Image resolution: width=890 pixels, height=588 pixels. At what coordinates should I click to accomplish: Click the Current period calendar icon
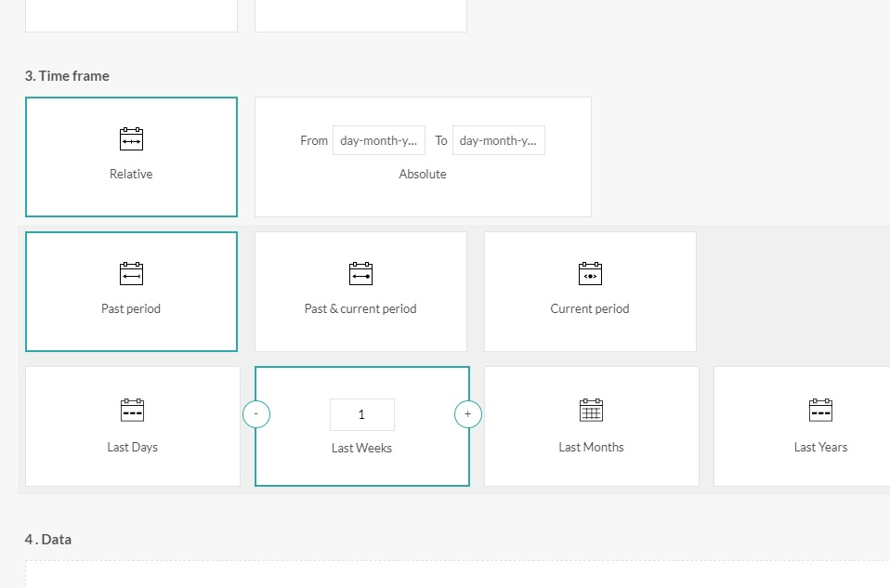point(590,274)
